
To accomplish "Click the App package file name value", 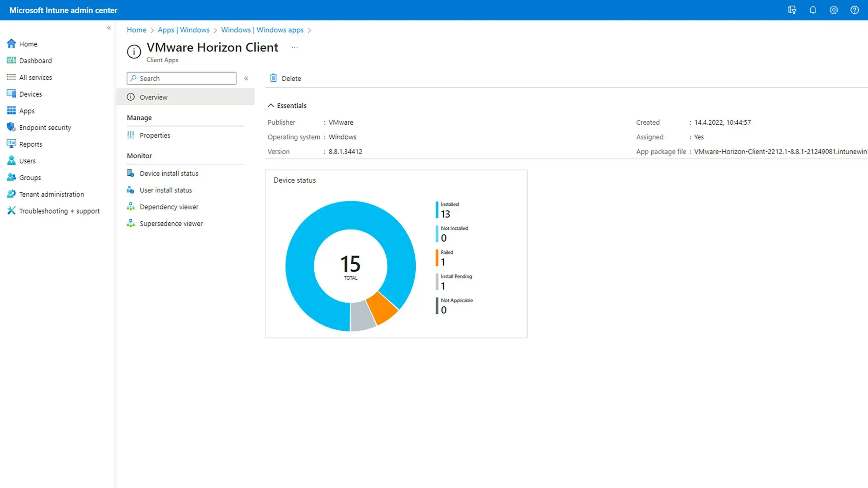I will click(x=780, y=151).
